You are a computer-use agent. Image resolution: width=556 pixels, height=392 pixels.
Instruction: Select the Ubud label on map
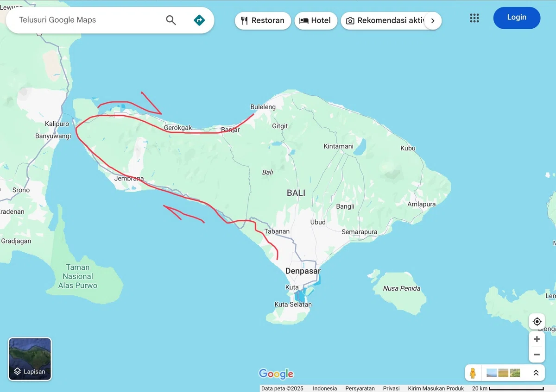pyautogui.click(x=318, y=222)
